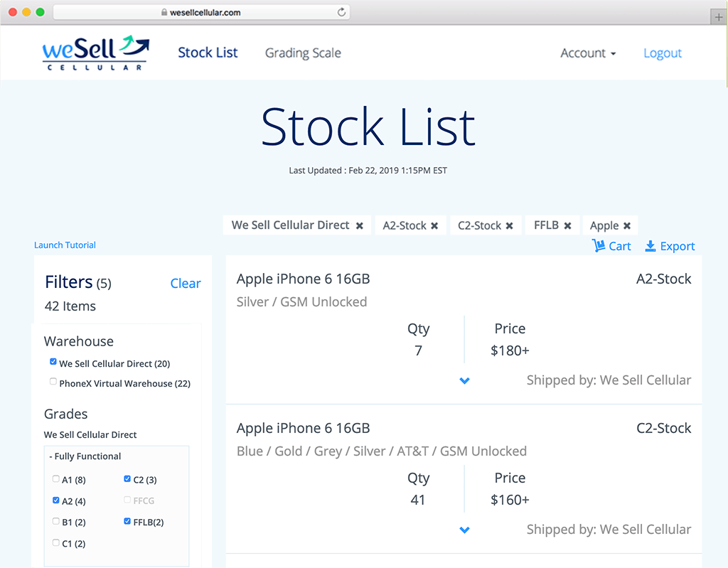
Task: Click the Logout link
Action: click(663, 53)
